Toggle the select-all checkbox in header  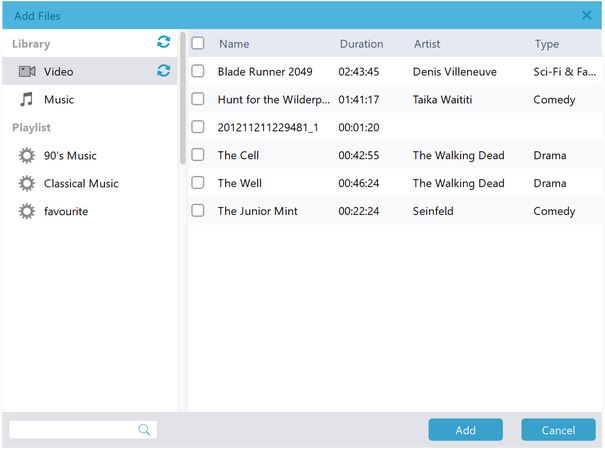click(198, 43)
